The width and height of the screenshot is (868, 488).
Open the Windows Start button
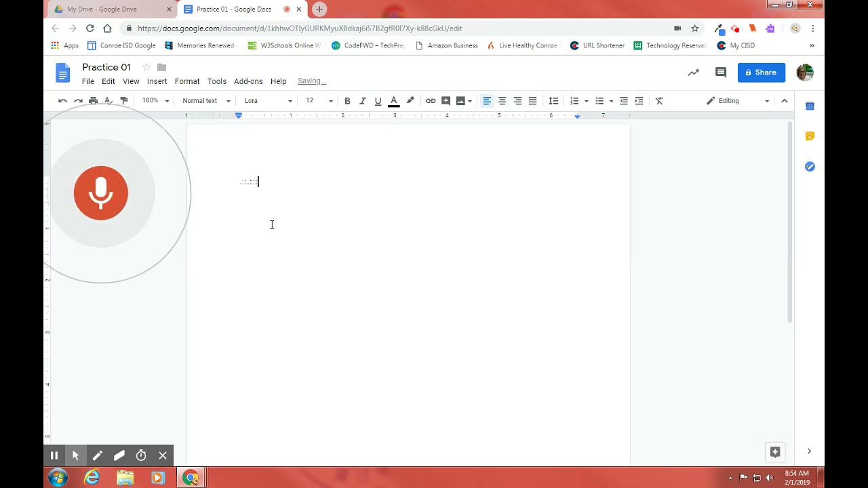(58, 478)
